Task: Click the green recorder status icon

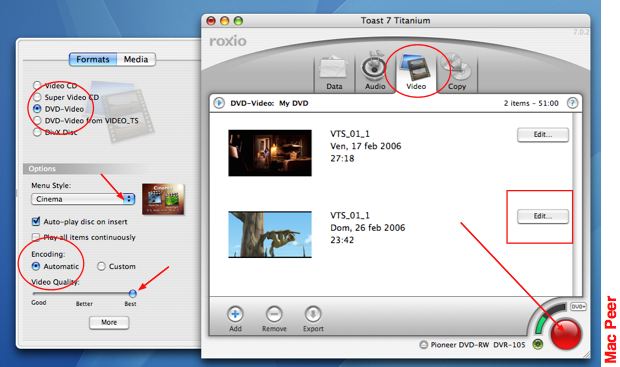Action: pos(537,344)
